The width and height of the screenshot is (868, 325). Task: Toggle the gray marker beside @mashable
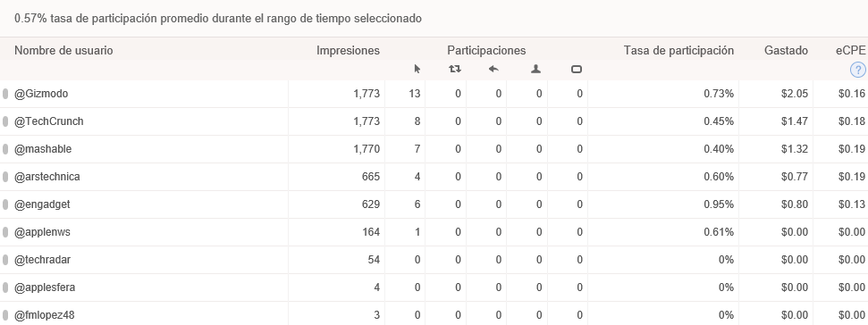5,149
